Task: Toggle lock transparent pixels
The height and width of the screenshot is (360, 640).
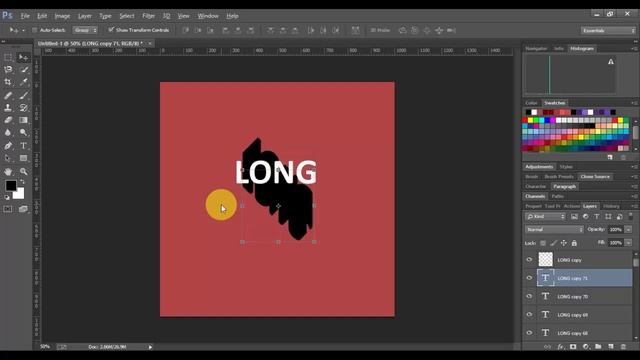Action: point(543,243)
